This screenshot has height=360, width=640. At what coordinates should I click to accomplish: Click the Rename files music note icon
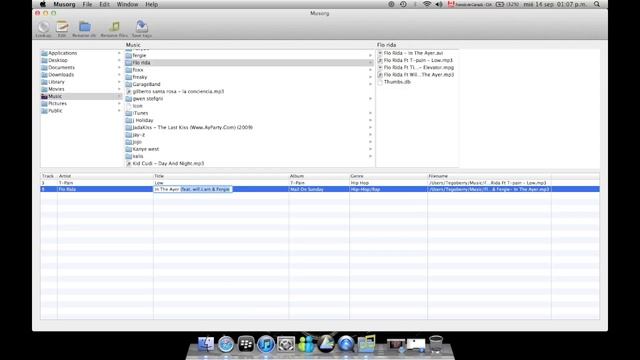114,27
